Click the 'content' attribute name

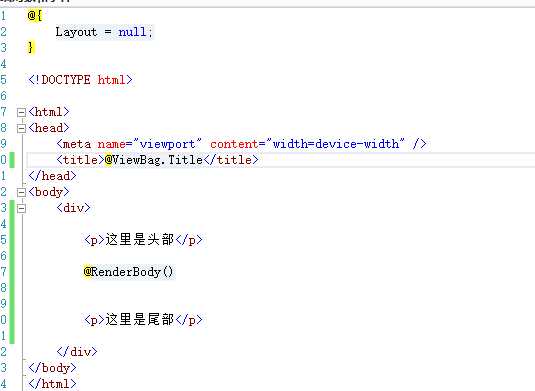[234, 144]
